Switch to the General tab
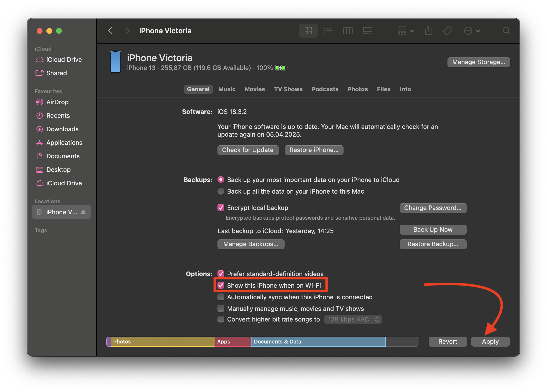 click(198, 89)
